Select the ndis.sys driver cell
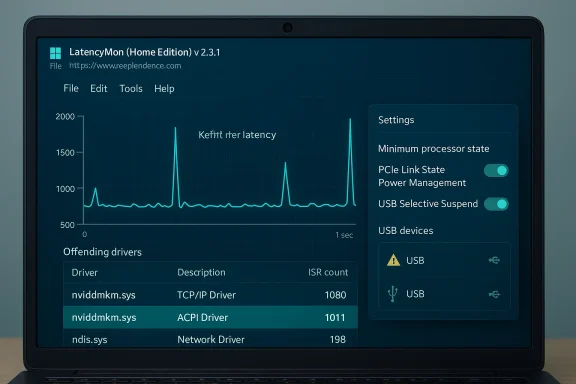The image size is (576, 384). [90, 340]
